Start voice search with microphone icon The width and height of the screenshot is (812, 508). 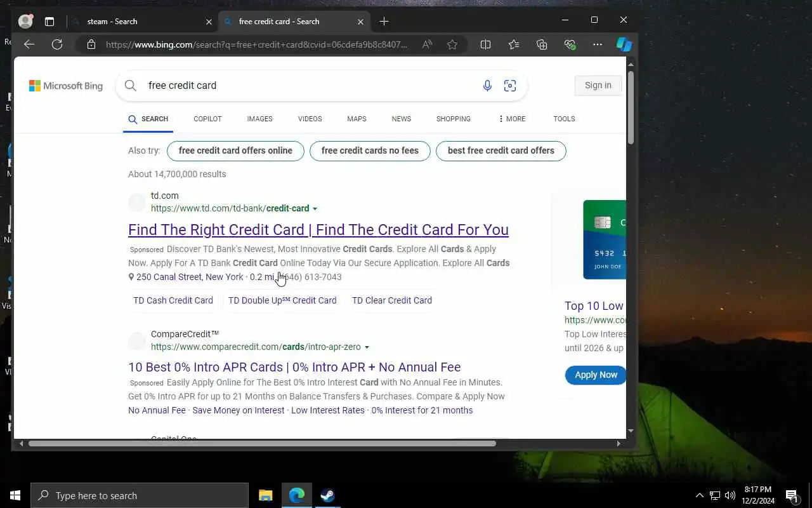tap(487, 86)
